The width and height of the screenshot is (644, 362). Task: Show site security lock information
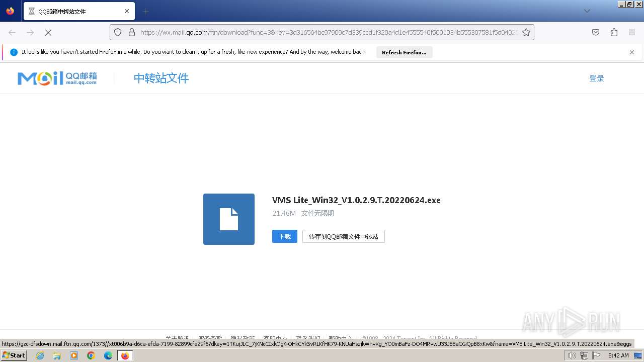pyautogui.click(x=132, y=32)
